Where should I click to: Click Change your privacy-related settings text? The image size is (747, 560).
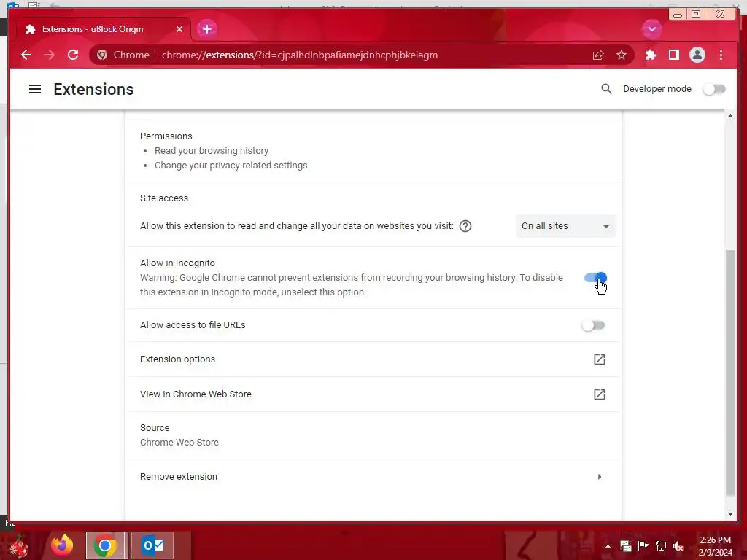[231, 166]
